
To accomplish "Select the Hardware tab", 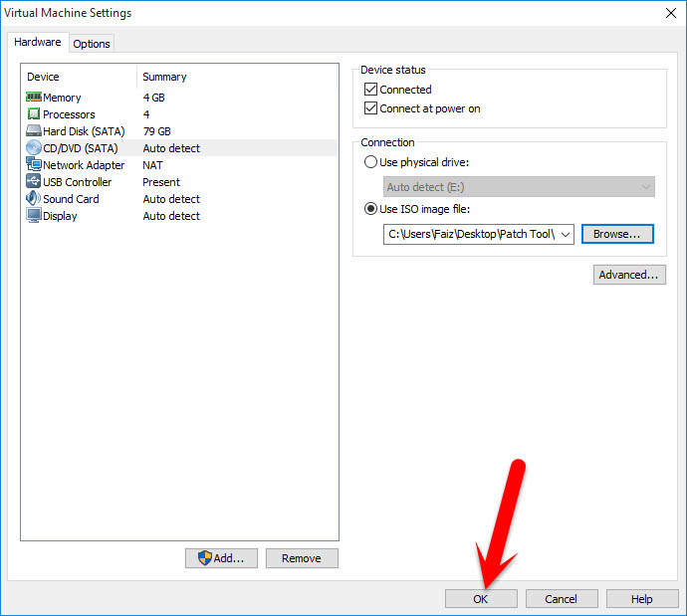I will pos(38,42).
